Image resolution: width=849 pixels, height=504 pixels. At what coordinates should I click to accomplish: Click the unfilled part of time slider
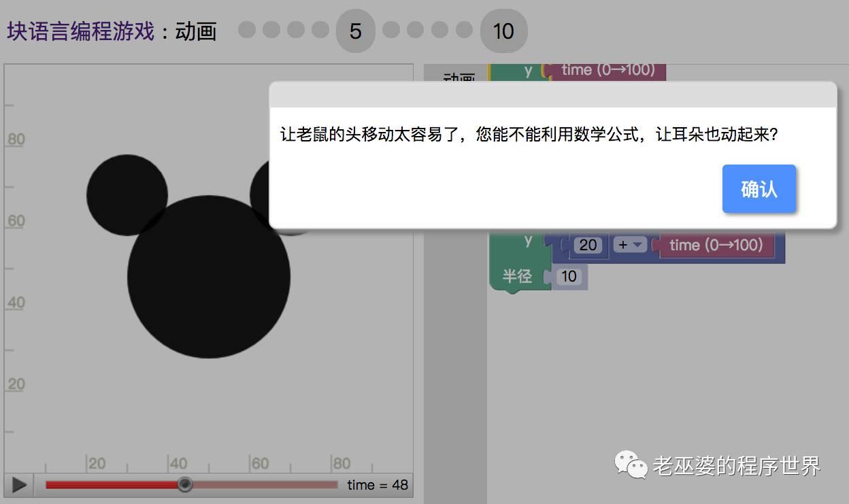click(265, 485)
